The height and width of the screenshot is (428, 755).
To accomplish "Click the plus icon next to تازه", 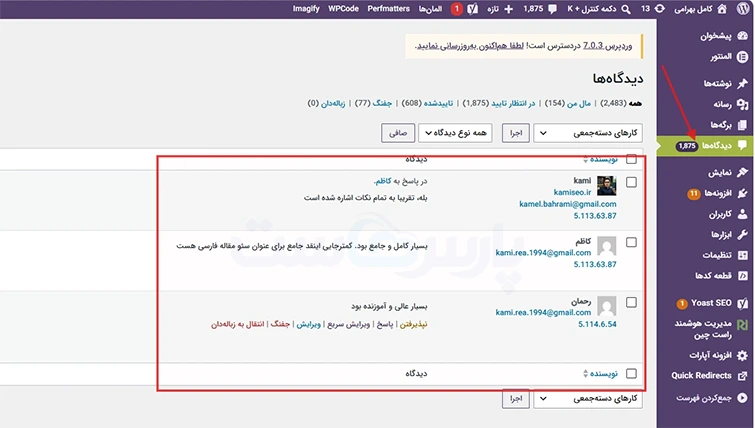I will click(x=508, y=9).
